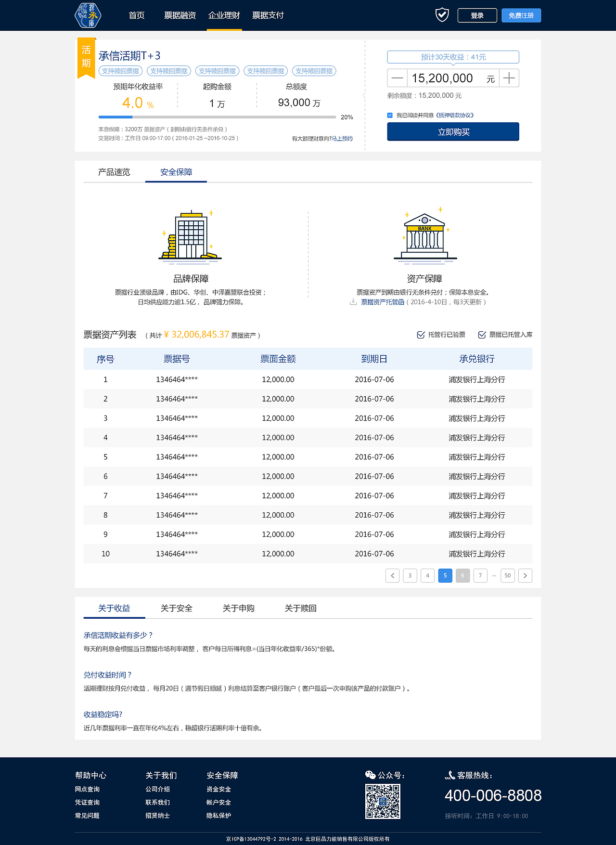This screenshot has width=616, height=845.
Task: Click ticket number in row 10
Action: pos(177,554)
